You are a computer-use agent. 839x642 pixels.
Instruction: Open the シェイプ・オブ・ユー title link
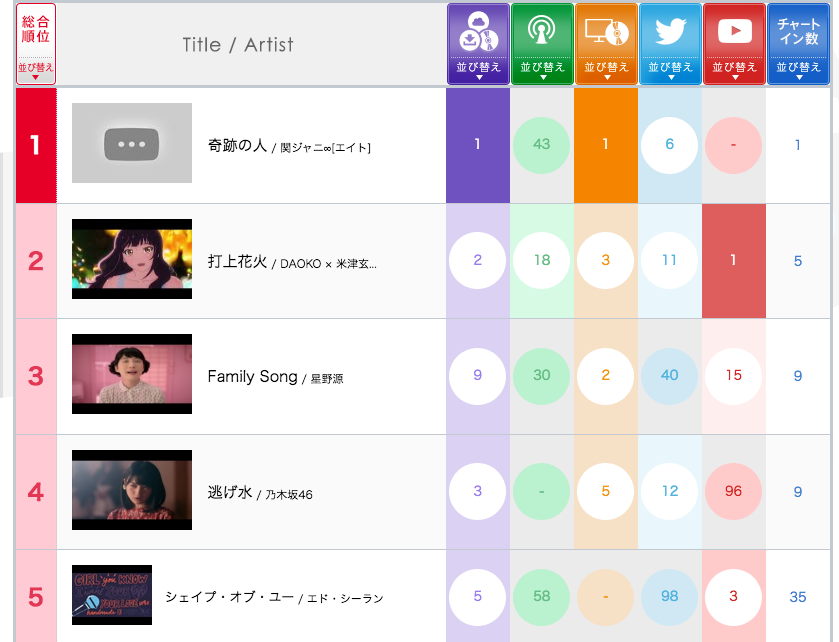pyautogui.click(x=230, y=597)
